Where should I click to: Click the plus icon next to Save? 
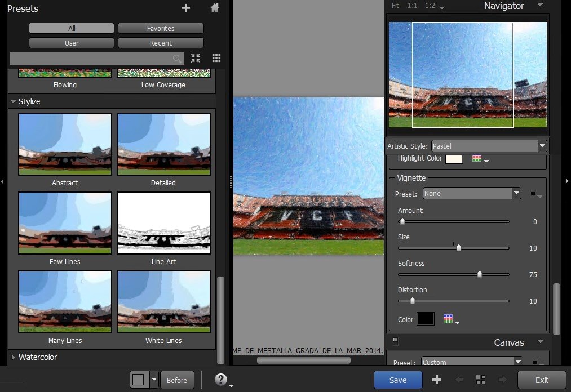pyautogui.click(x=437, y=380)
